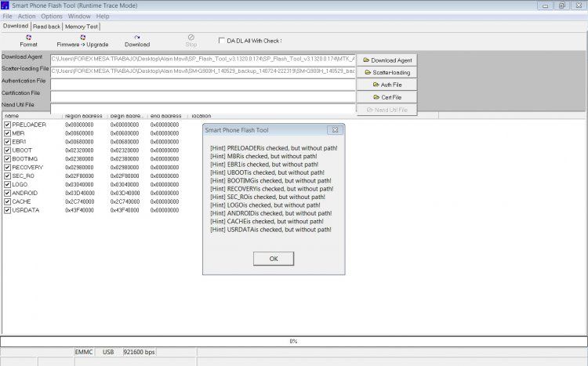Click the Nand Util File button
This screenshot has width=588, height=366.
pos(387,110)
